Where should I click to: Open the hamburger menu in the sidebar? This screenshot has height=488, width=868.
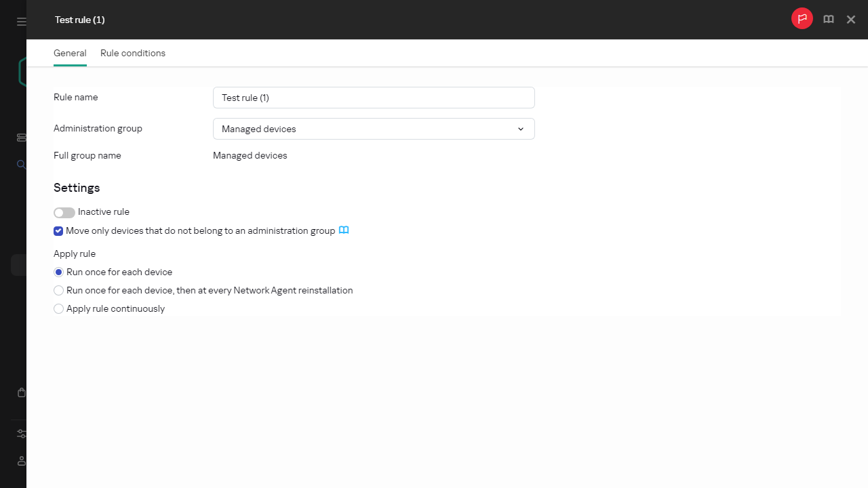pos(22,22)
